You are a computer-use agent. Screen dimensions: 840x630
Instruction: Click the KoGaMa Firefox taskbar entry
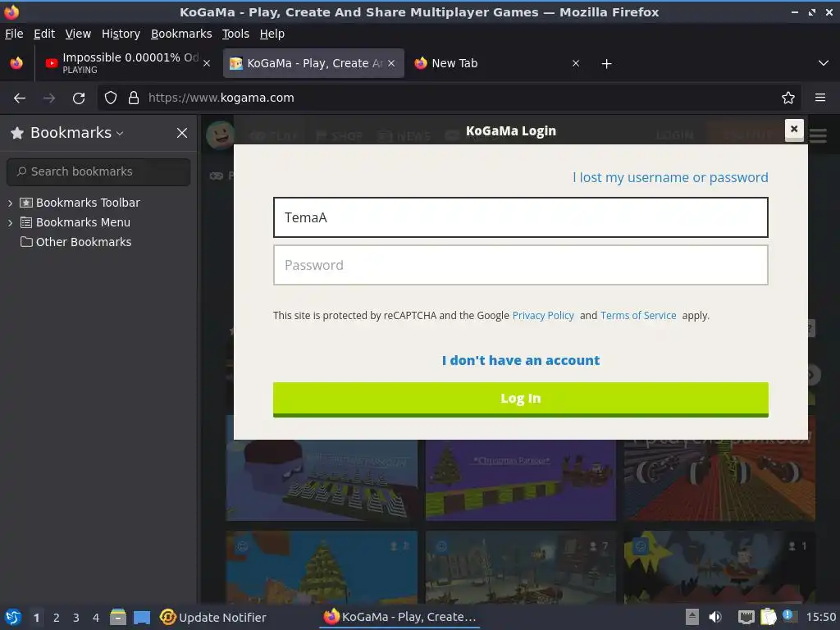point(399,617)
